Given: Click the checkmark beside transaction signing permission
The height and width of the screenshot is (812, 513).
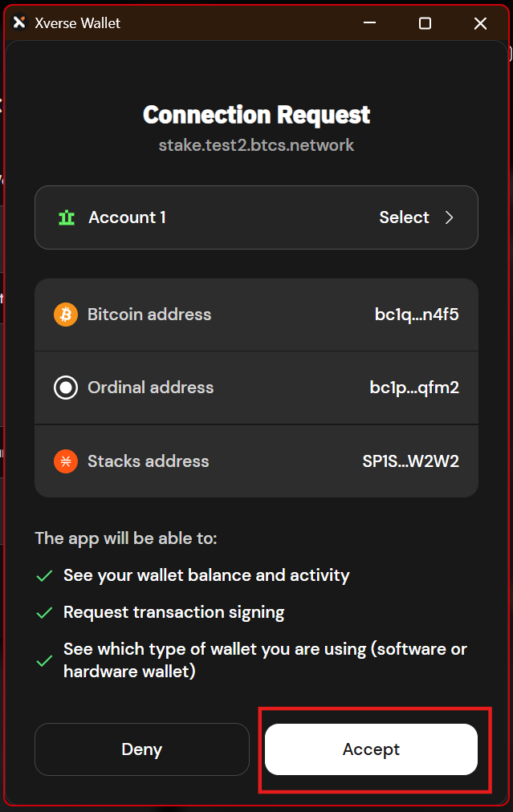Looking at the screenshot, I should [x=44, y=611].
